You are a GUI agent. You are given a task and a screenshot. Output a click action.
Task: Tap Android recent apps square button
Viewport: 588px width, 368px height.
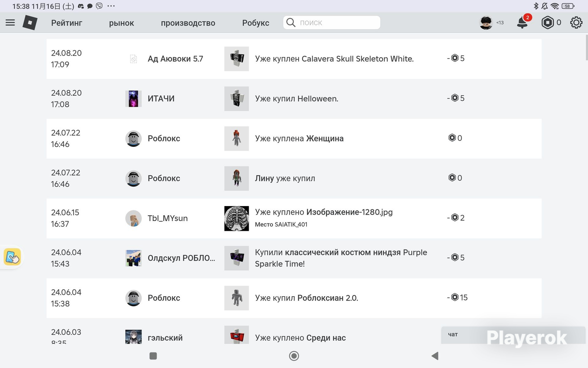[153, 356]
